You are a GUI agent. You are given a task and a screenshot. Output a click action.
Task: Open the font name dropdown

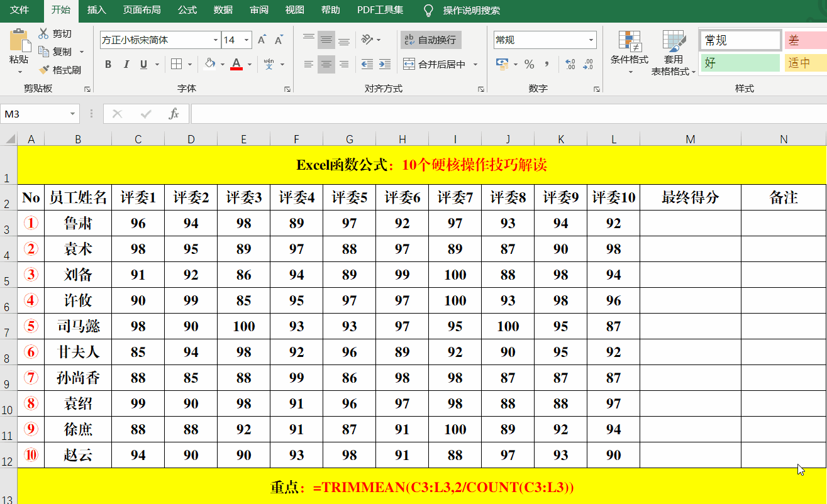point(214,40)
